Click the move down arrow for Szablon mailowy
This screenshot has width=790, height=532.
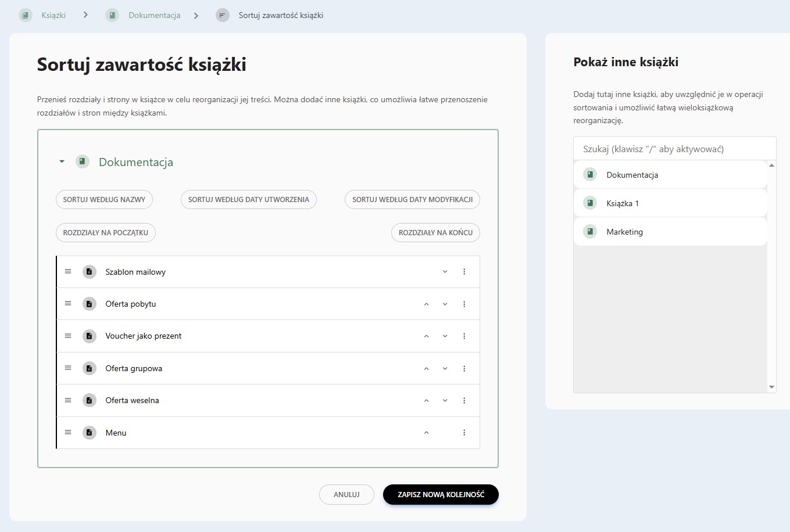point(445,272)
